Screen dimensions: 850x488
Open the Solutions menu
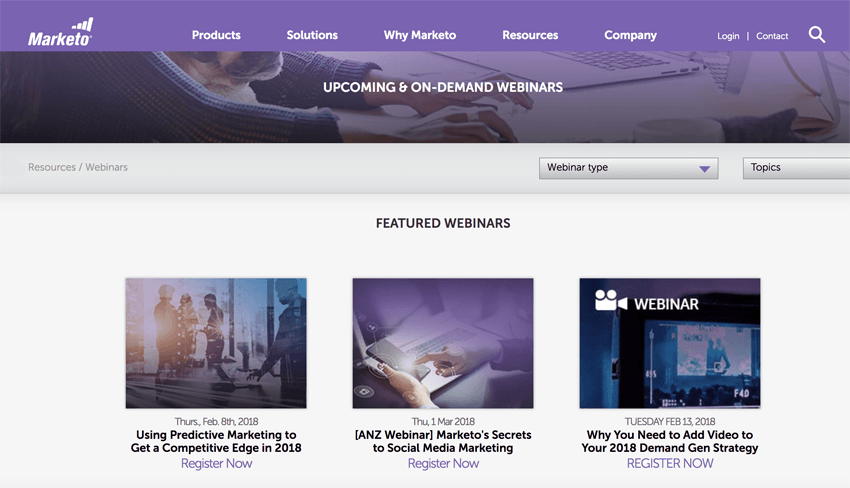point(312,35)
